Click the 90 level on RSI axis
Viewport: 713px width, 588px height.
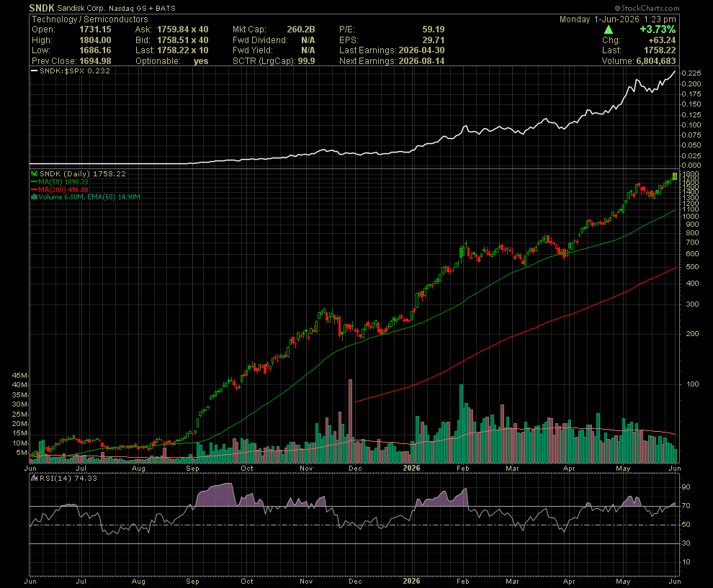[686, 487]
